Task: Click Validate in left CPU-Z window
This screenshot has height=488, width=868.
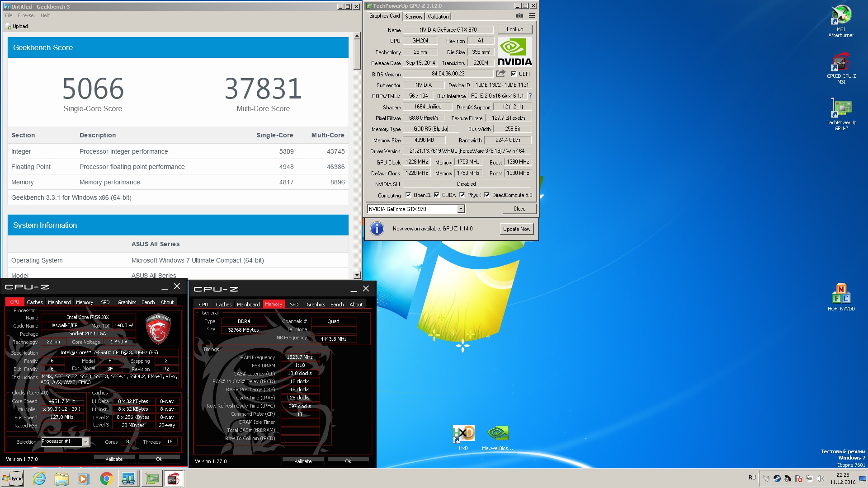Action: (x=114, y=459)
